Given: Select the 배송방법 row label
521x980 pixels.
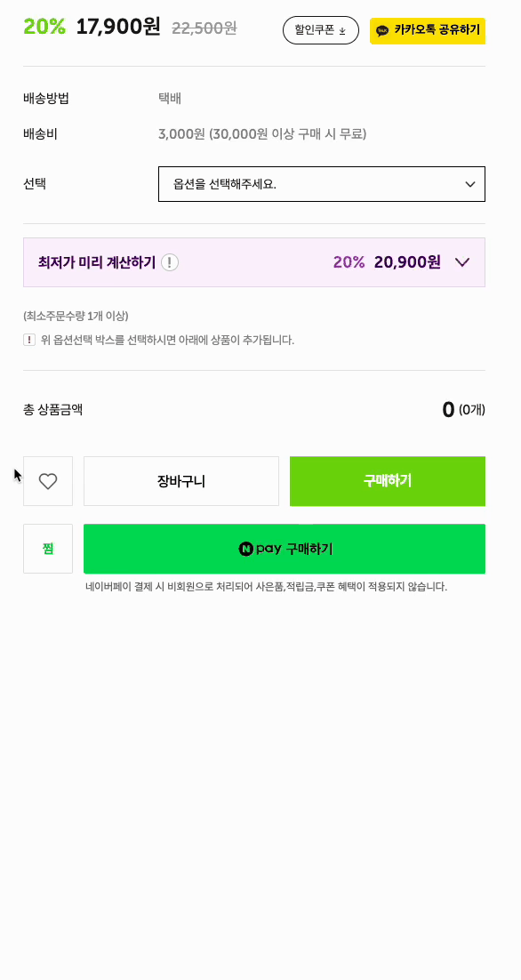Looking at the screenshot, I should [x=47, y=99].
